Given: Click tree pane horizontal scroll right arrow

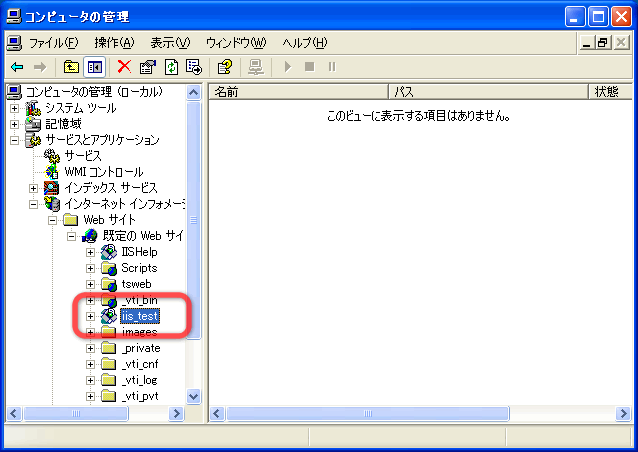Looking at the screenshot, I should click(177, 414).
